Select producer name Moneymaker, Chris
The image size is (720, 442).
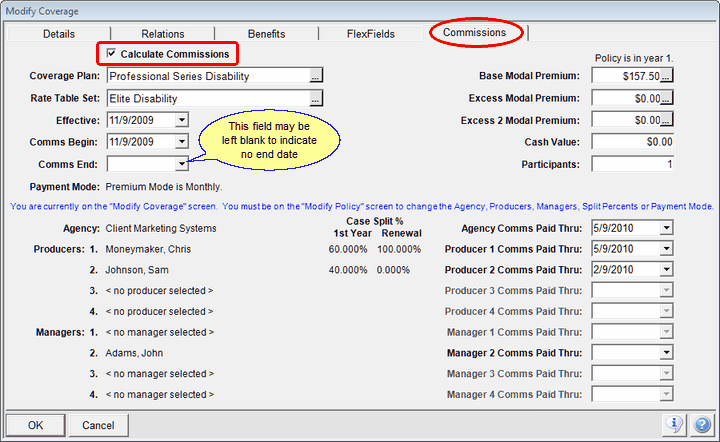pos(148,249)
